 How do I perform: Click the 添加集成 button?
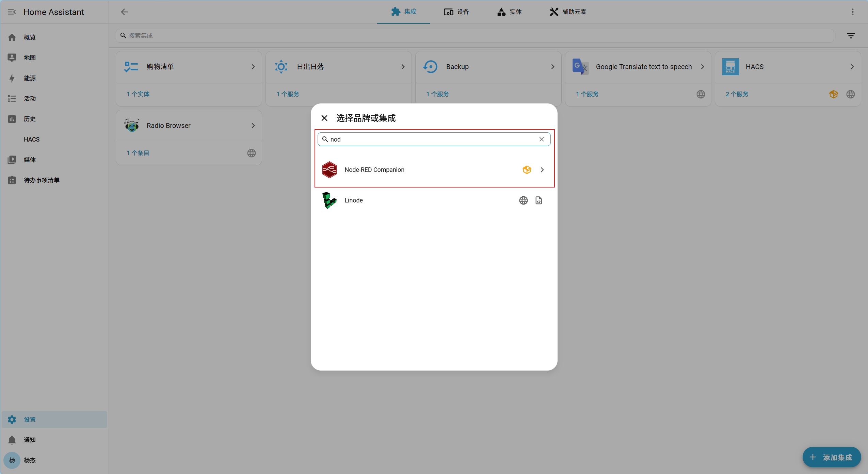(831, 457)
